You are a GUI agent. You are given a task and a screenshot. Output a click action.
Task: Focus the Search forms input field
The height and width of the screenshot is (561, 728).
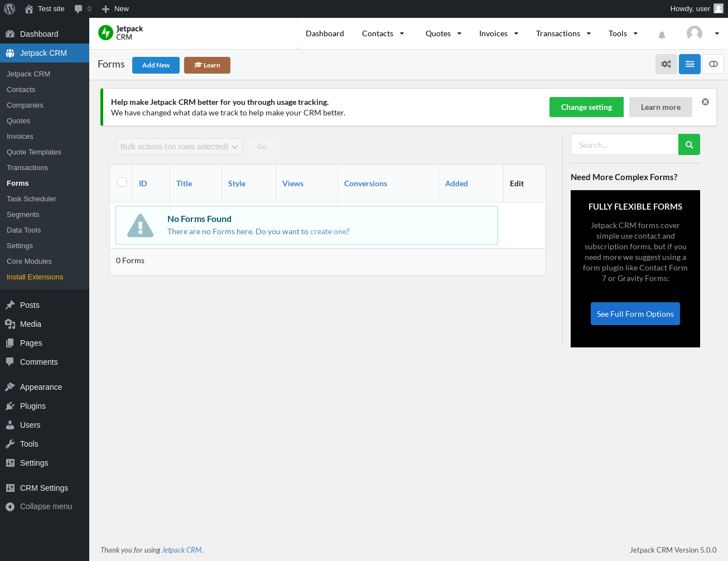tap(624, 144)
